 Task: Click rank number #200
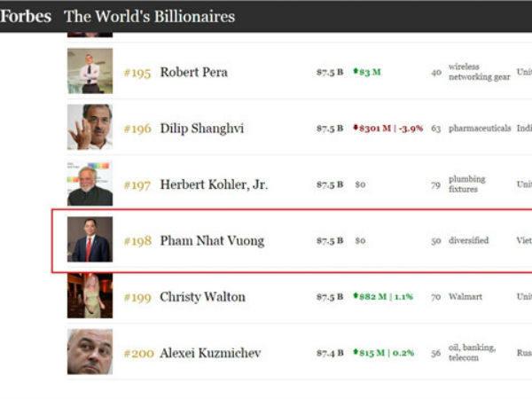pyautogui.click(x=139, y=354)
